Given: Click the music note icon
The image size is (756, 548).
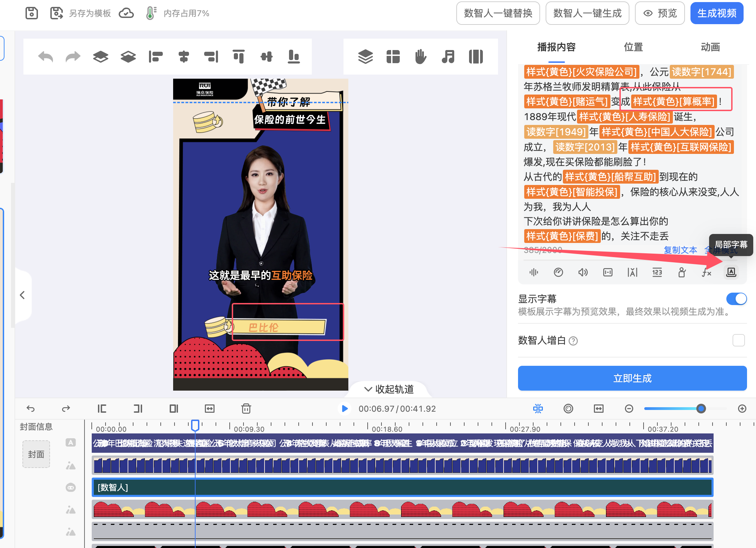Looking at the screenshot, I should [448, 57].
